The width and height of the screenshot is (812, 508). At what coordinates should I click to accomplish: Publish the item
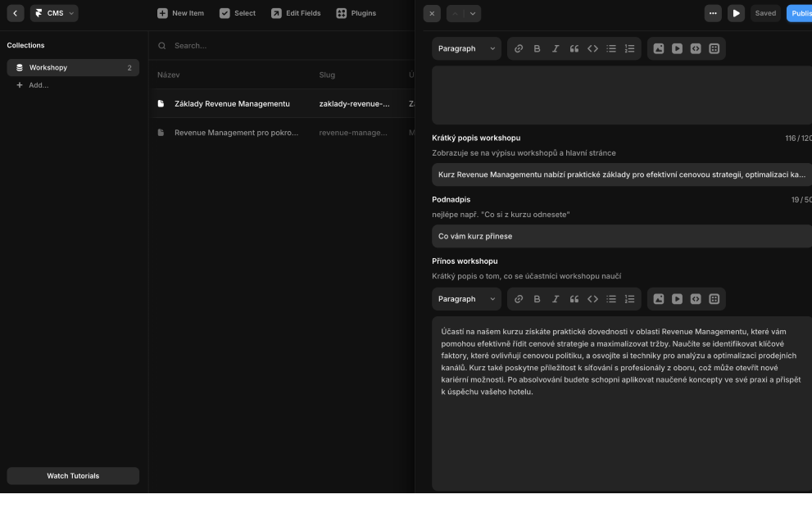tap(800, 13)
